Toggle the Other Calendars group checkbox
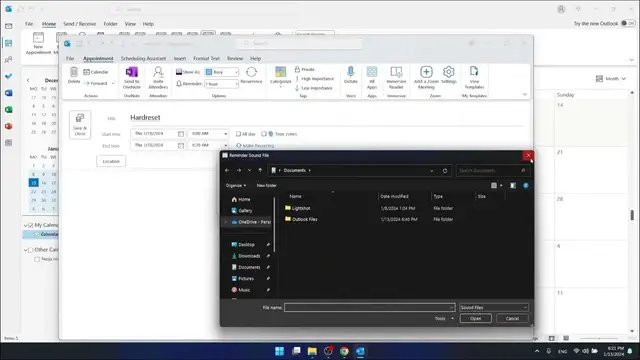Screen dimensions: 640x360 tap(31, 250)
